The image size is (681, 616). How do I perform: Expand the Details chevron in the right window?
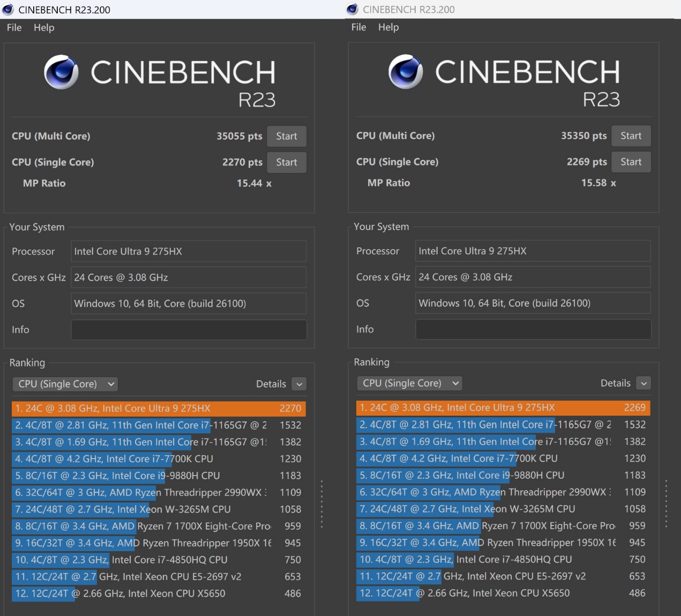[644, 383]
